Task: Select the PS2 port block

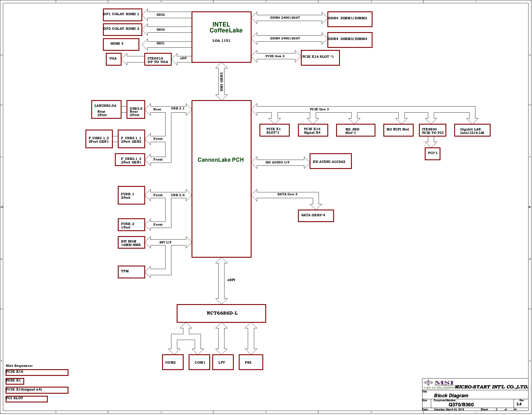Action: (x=251, y=362)
